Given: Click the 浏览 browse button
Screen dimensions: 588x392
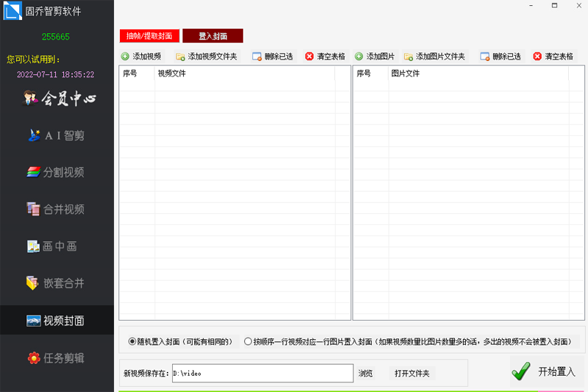Looking at the screenshot, I should point(365,373).
